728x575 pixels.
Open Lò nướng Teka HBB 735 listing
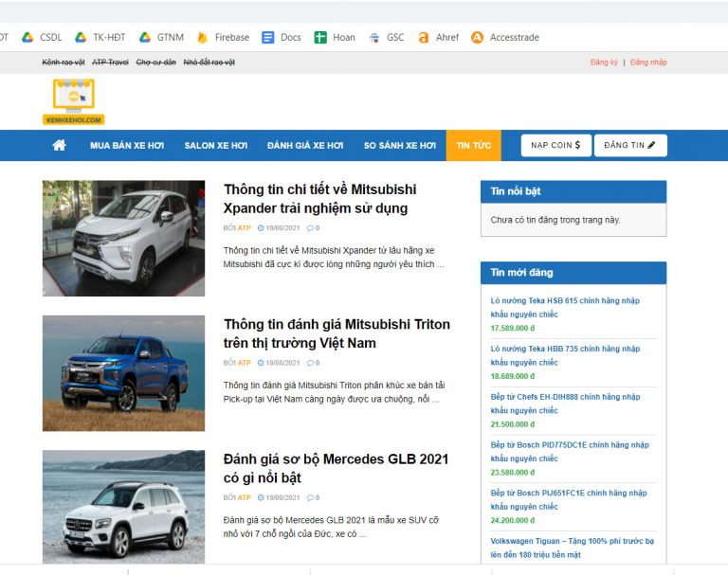[x=565, y=355]
